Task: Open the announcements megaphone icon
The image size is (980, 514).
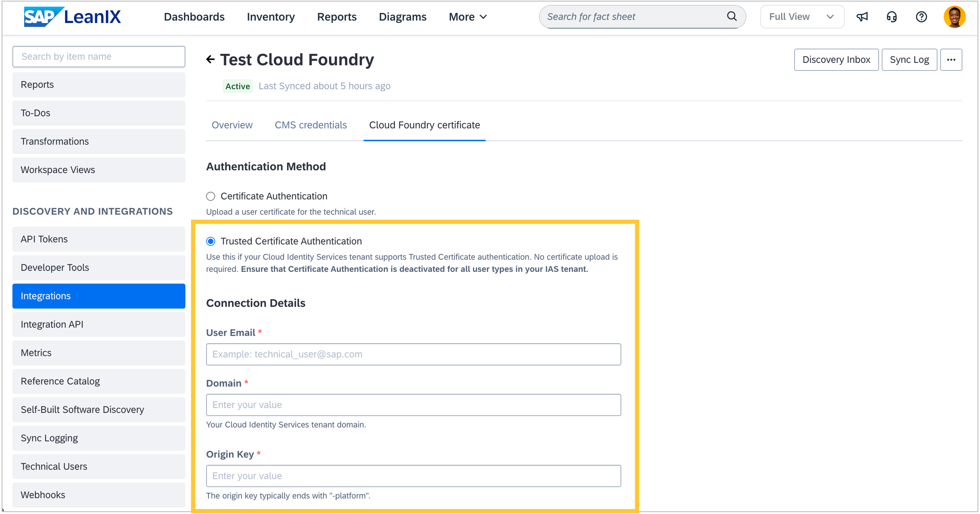Action: (862, 17)
